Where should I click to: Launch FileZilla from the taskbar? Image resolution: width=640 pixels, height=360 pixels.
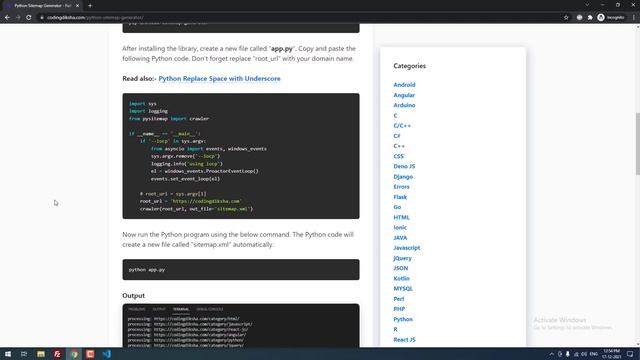coord(57,354)
